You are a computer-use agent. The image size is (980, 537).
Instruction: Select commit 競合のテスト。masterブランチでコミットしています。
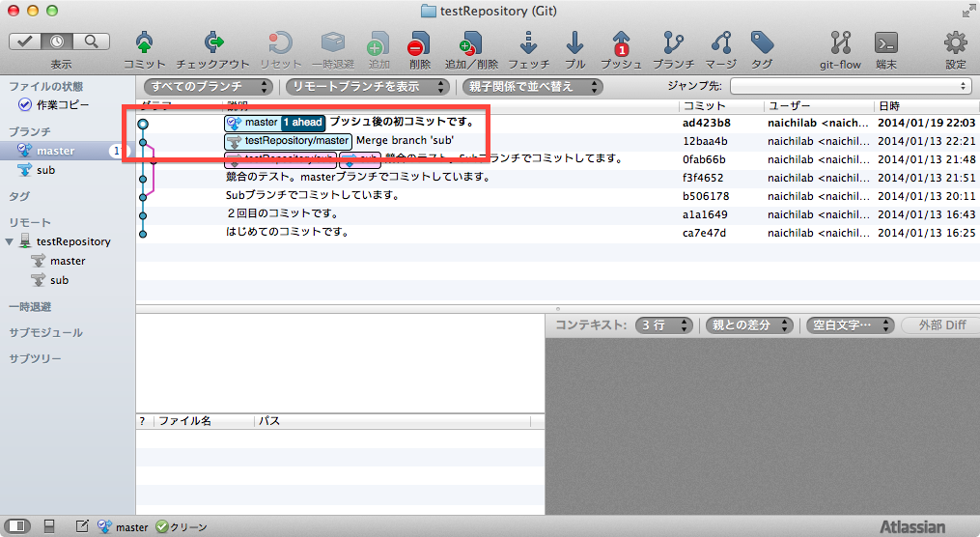[x=358, y=178]
